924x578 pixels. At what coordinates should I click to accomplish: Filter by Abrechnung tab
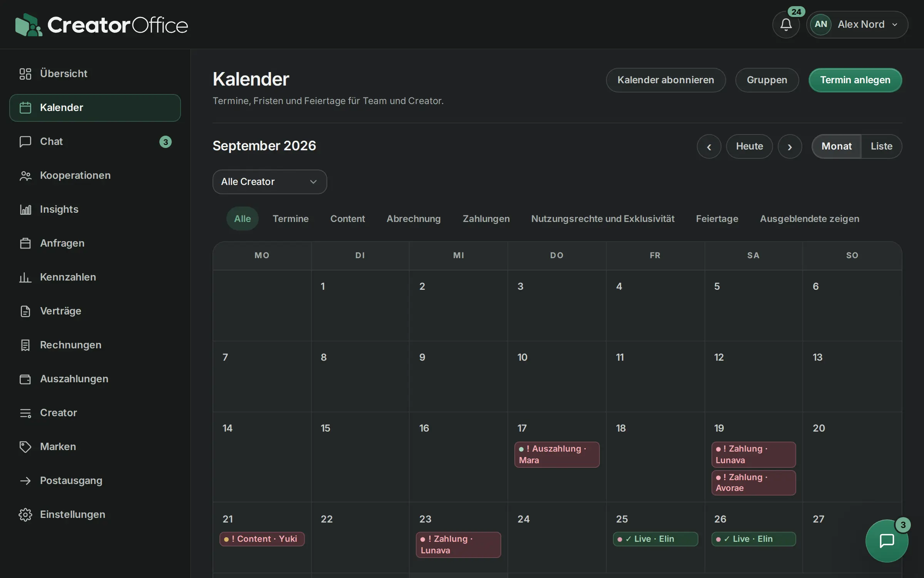pyautogui.click(x=413, y=218)
